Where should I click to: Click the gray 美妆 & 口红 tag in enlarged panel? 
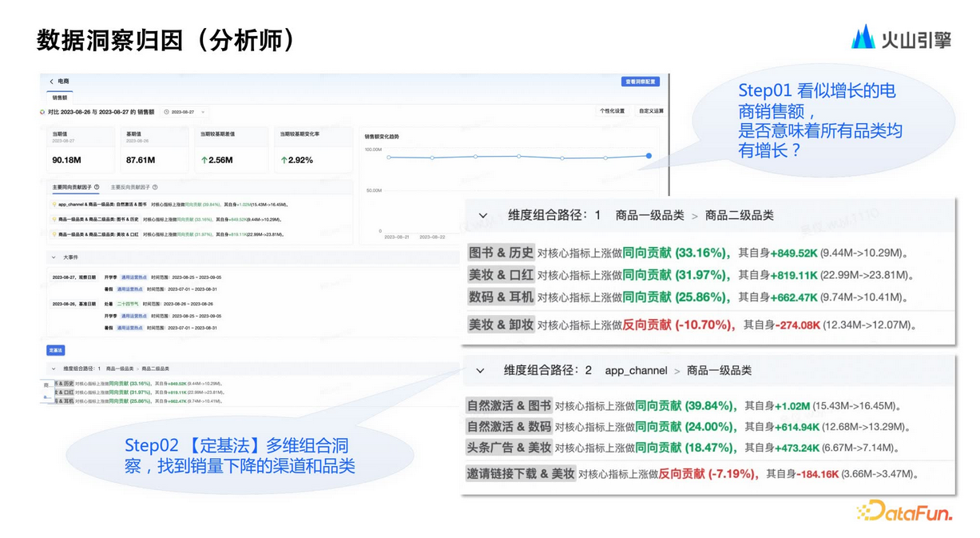[x=501, y=275]
